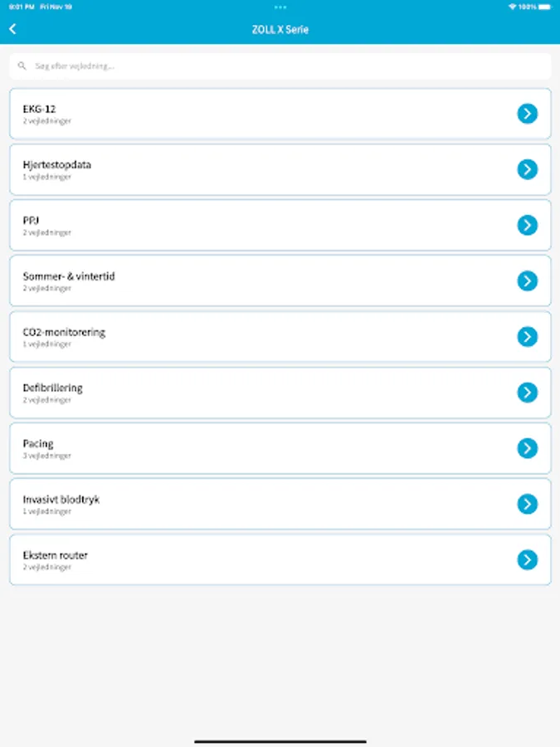
Task: Tap the arrow icon next to Hjertestopdata
Action: 528,169
